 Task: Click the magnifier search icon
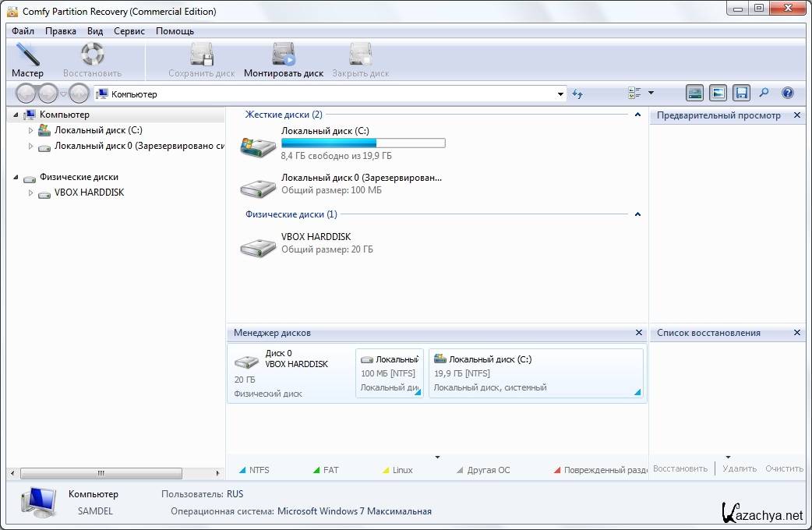tap(764, 94)
